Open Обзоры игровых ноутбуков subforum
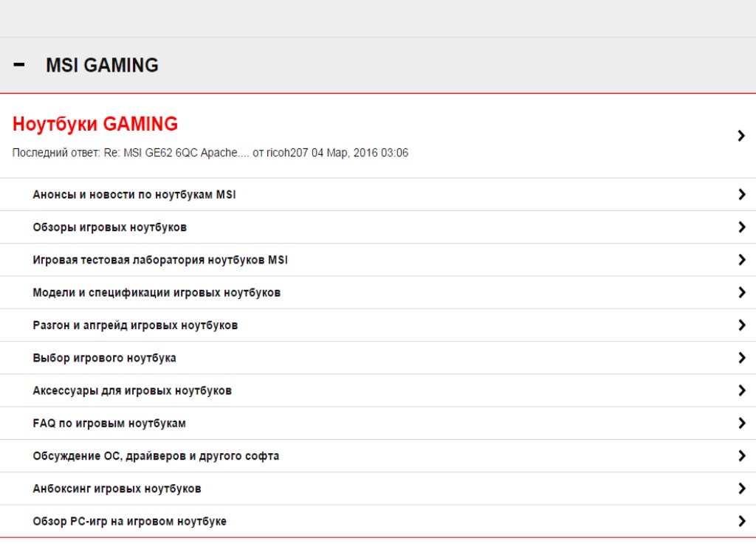Image resolution: width=756 pixels, height=552 pixels. point(109,227)
